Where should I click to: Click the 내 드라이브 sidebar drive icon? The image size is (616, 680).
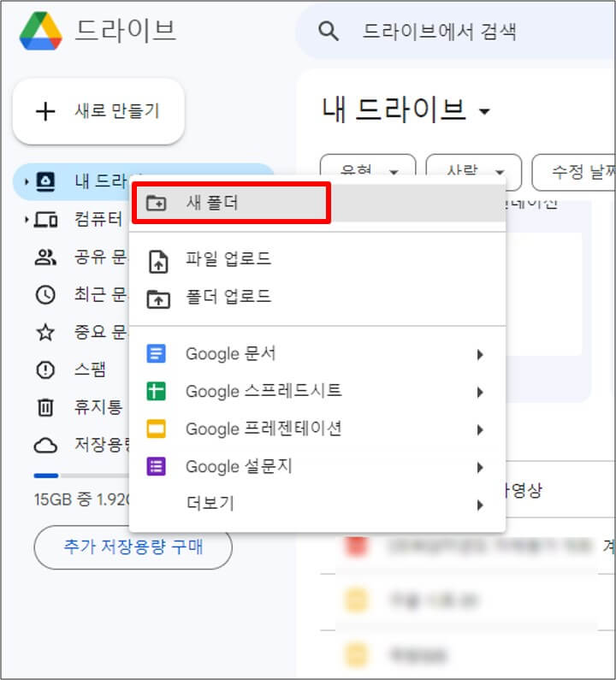coord(45,181)
